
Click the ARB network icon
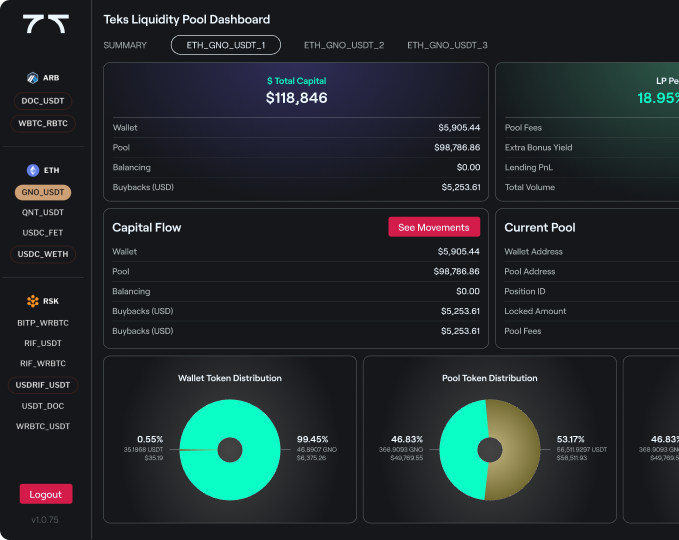click(32, 78)
